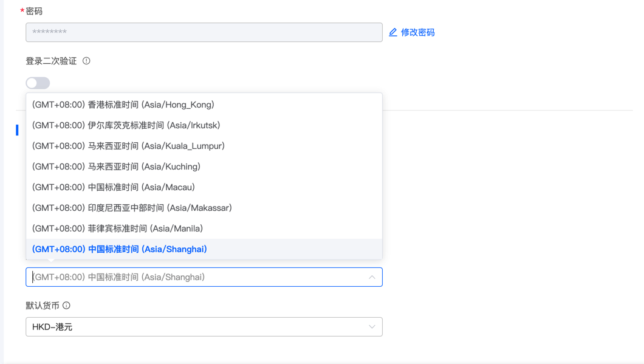644x364 pixels.
Task: Click the info icon next to 登录二次验证
Action: [86, 61]
